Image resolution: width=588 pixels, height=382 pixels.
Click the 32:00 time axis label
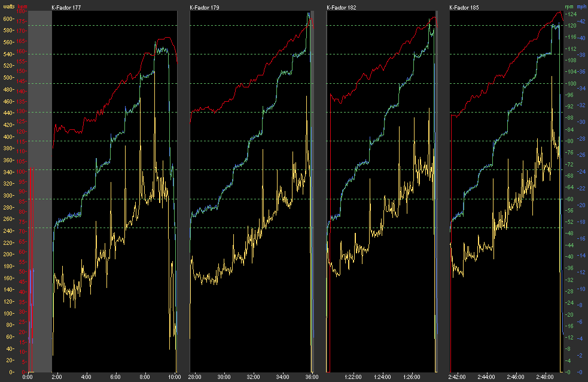(253, 377)
